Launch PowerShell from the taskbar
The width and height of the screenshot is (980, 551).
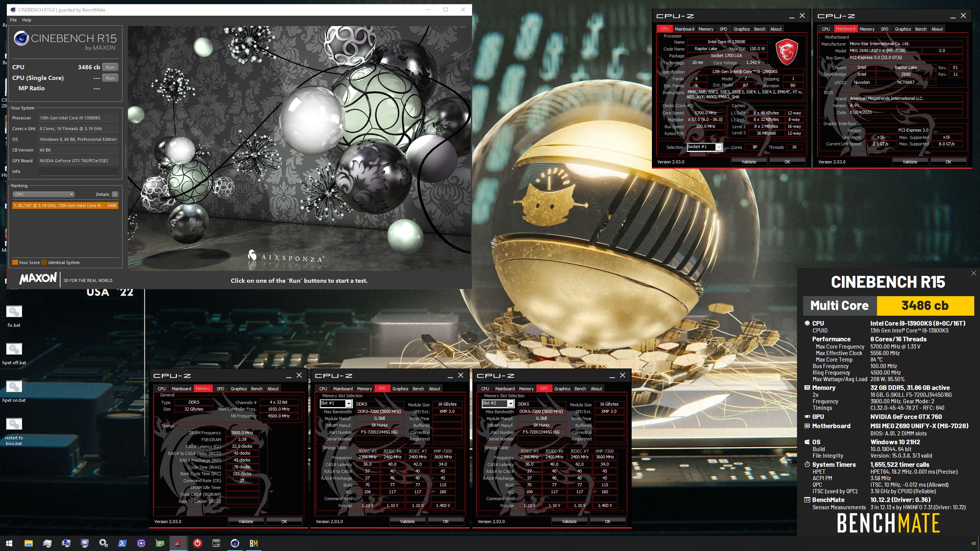point(122,543)
